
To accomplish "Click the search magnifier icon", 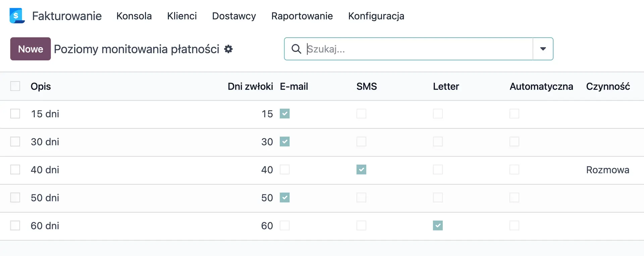I will pyautogui.click(x=296, y=49).
